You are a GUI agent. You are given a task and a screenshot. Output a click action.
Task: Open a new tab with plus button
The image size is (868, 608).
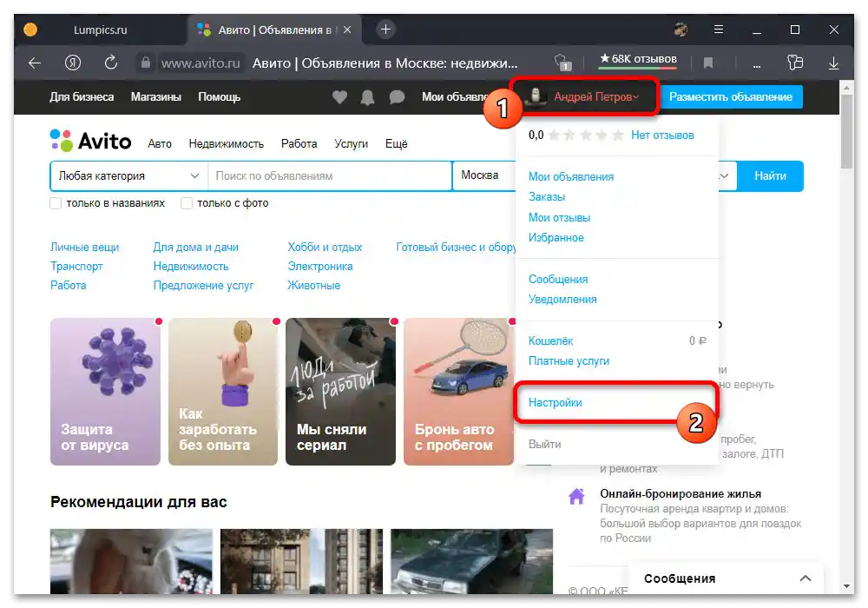[x=386, y=30]
